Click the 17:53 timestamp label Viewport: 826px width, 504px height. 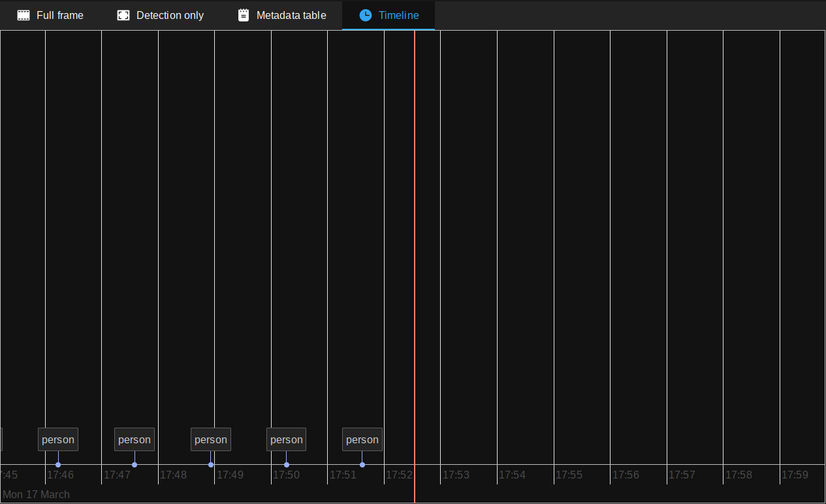click(456, 475)
